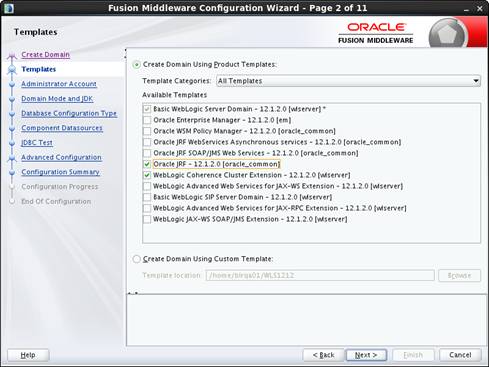Screen dimensions: 489x367
Task: Click the empty message pane at bottom
Action: (307, 320)
